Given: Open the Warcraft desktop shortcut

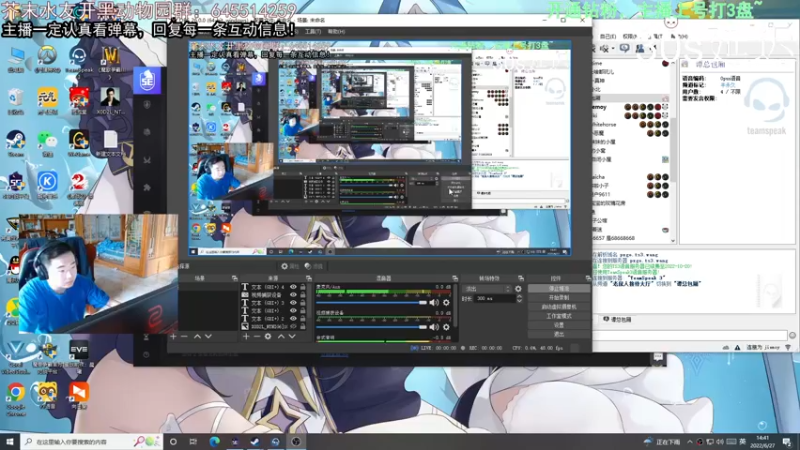Looking at the screenshot, I should coord(110,59).
